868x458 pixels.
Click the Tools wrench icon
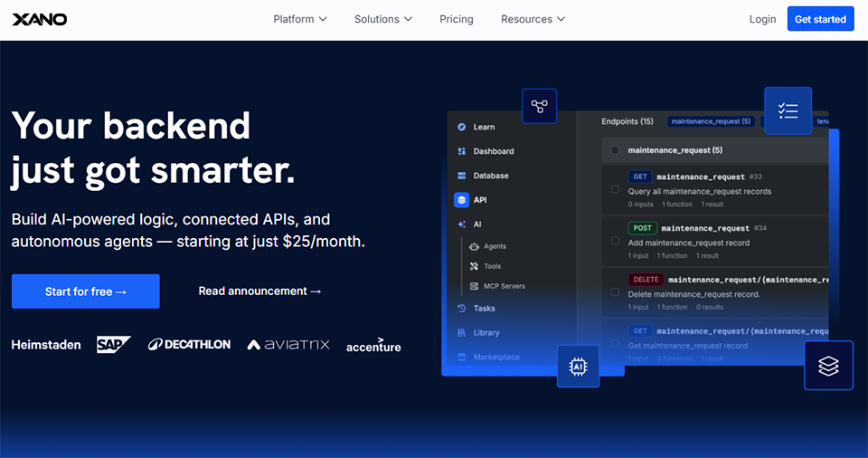pyautogui.click(x=474, y=266)
